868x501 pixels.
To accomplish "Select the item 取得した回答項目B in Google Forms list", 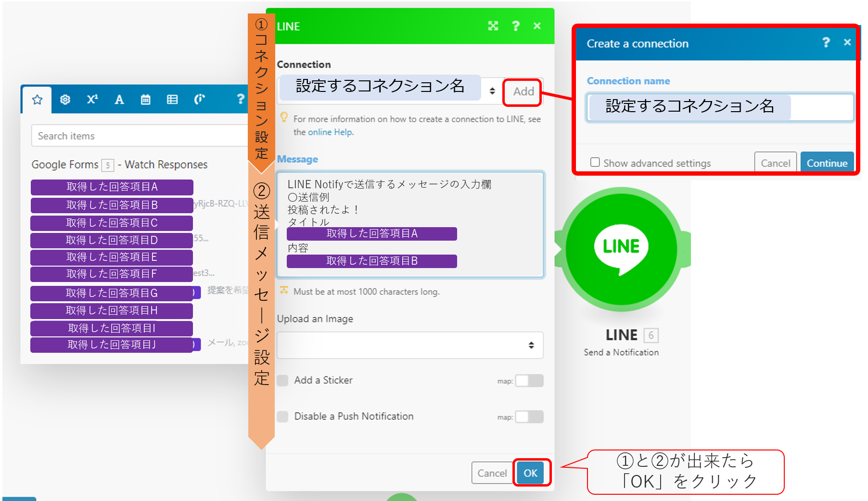I will (x=112, y=205).
